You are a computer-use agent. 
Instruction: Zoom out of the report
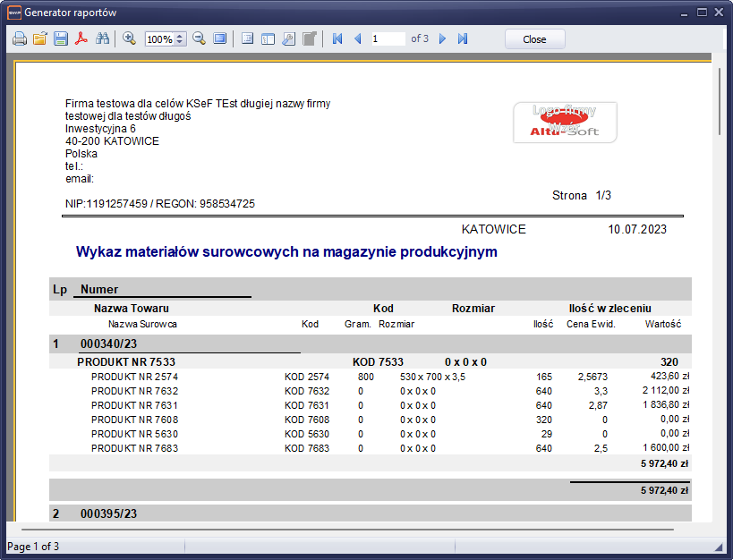(x=199, y=39)
